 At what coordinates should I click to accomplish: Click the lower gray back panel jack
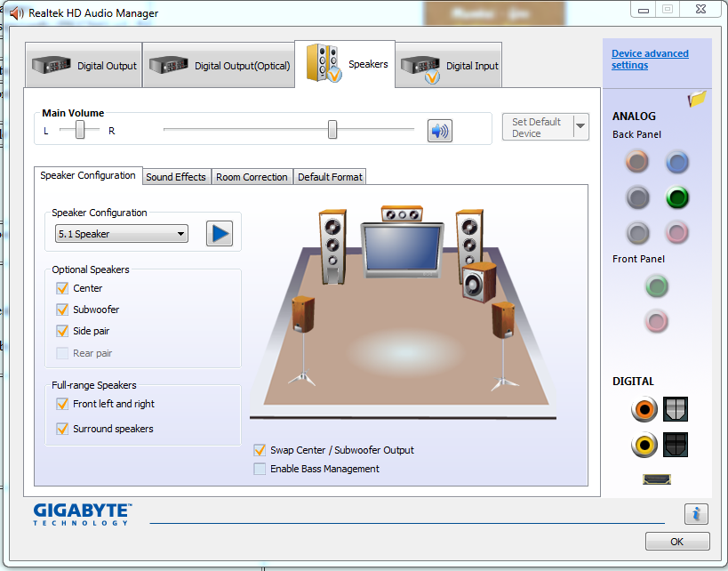click(x=637, y=232)
